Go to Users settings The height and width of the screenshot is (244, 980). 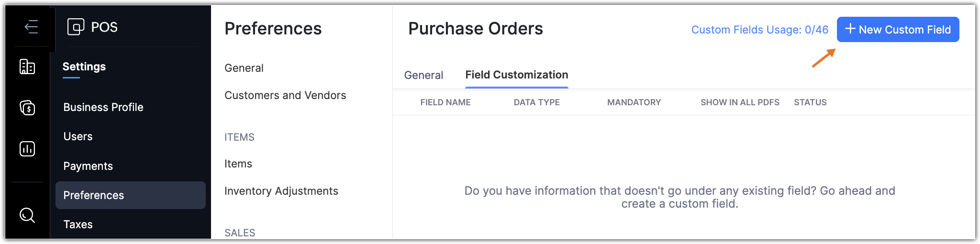[78, 136]
